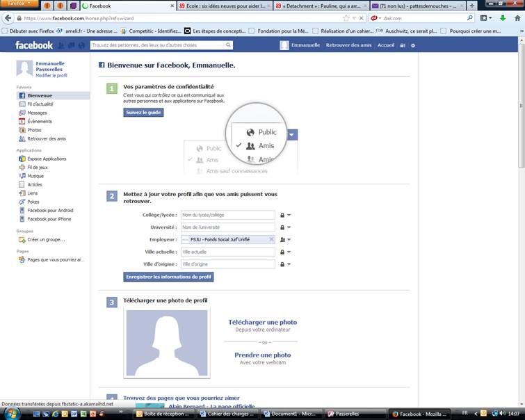Click Facebook search people field

point(157,45)
